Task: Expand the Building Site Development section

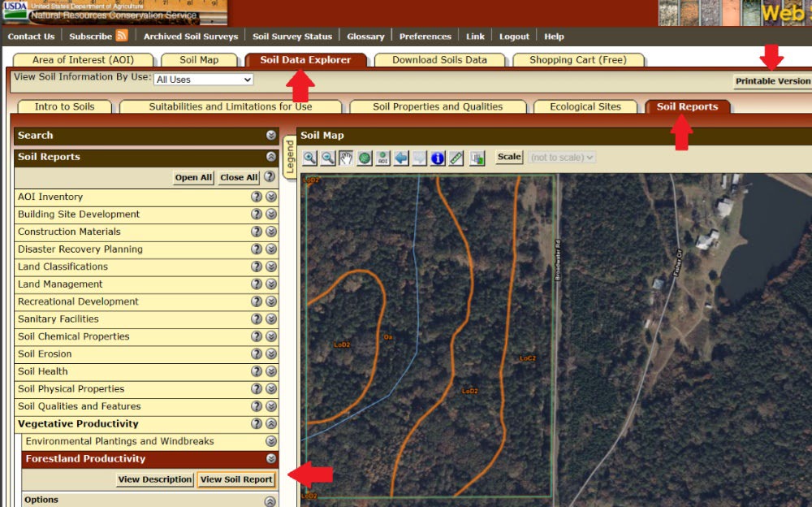Action: [271, 214]
